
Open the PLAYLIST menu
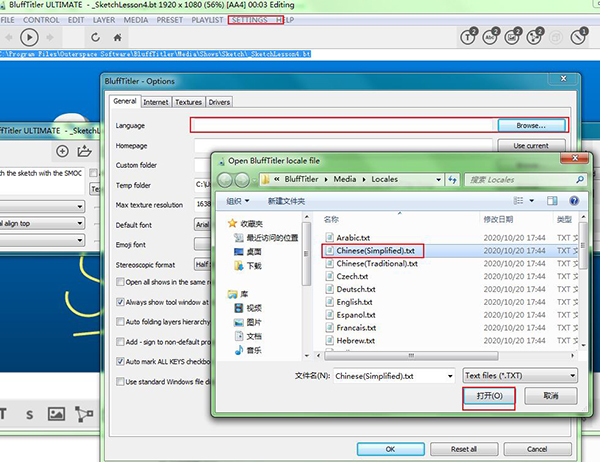[207, 20]
